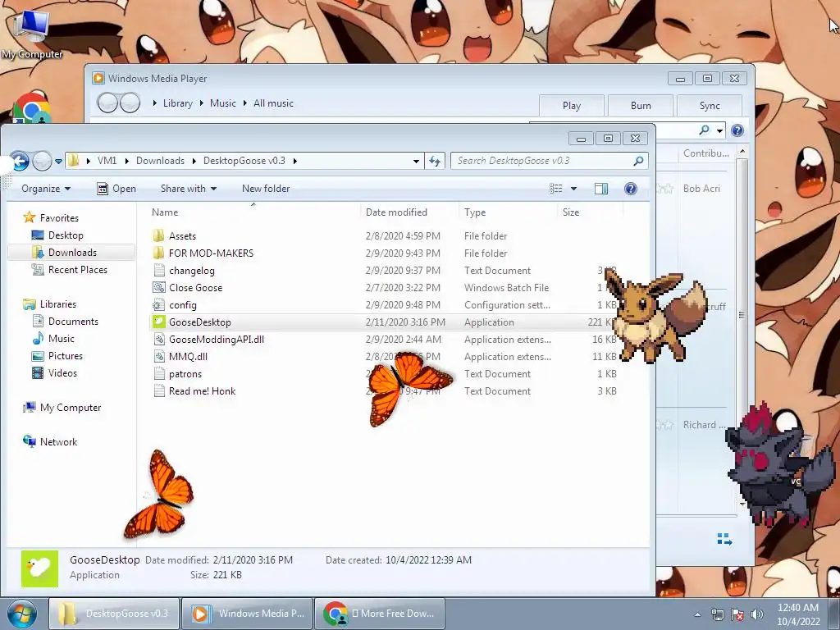The height and width of the screenshot is (630, 840).
Task: Click the Explorer help icon
Action: tap(631, 189)
